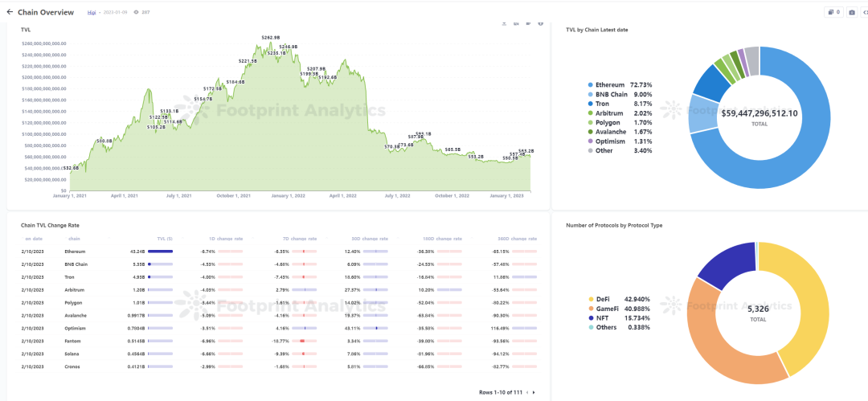Sort by 180D change rate column
Viewport: 868px width, 401px height.
click(x=441, y=239)
